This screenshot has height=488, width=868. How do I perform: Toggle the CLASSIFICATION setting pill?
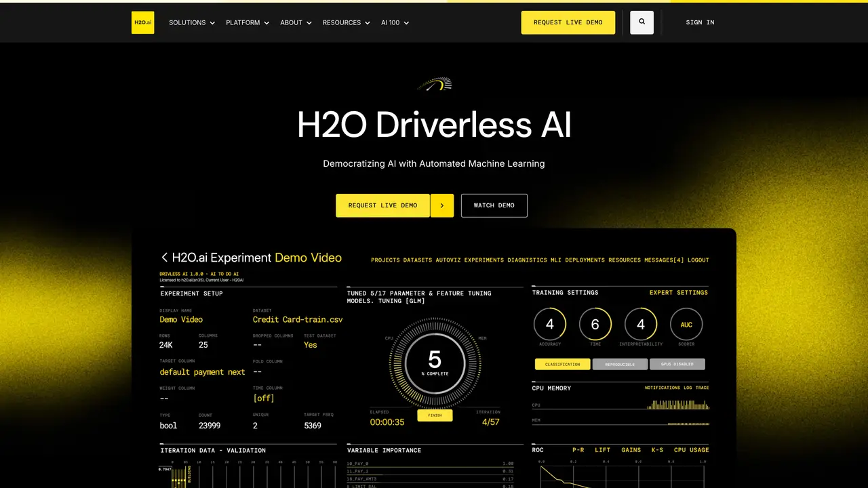pos(563,364)
